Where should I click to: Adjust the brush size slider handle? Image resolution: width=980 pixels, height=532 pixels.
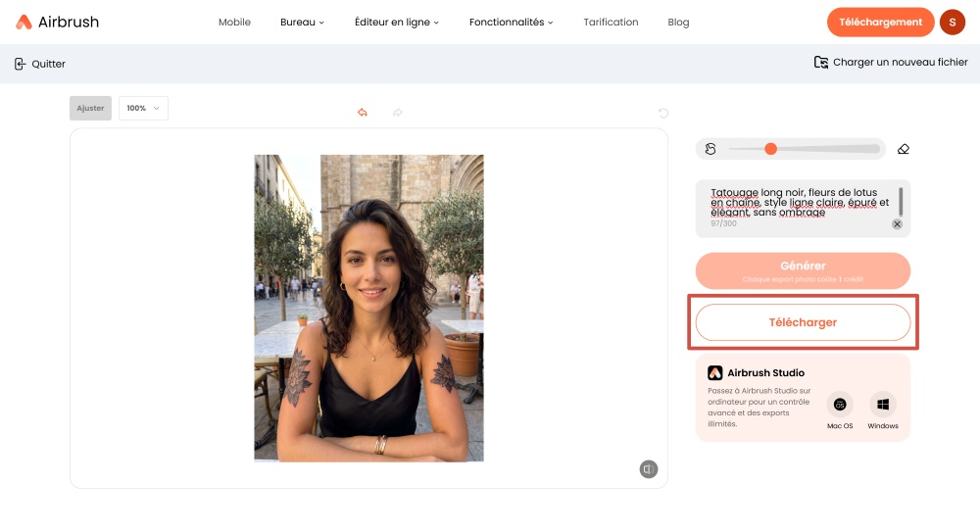click(770, 149)
